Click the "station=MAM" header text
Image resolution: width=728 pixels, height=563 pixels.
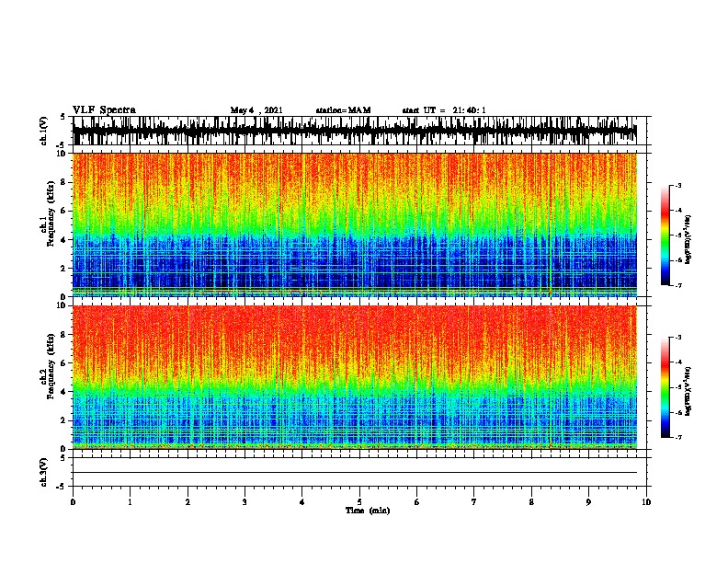pyautogui.click(x=343, y=110)
